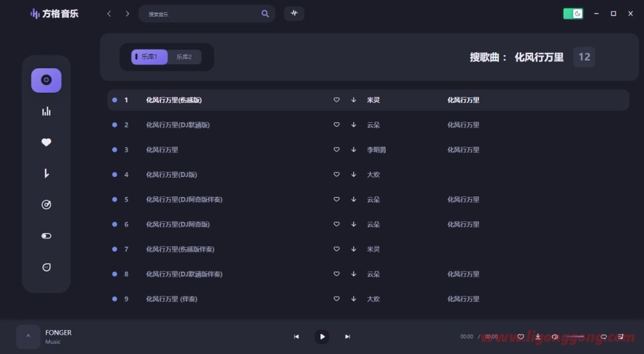
Task: Toggle the repeat loop mode in player bar
Action: (x=603, y=337)
